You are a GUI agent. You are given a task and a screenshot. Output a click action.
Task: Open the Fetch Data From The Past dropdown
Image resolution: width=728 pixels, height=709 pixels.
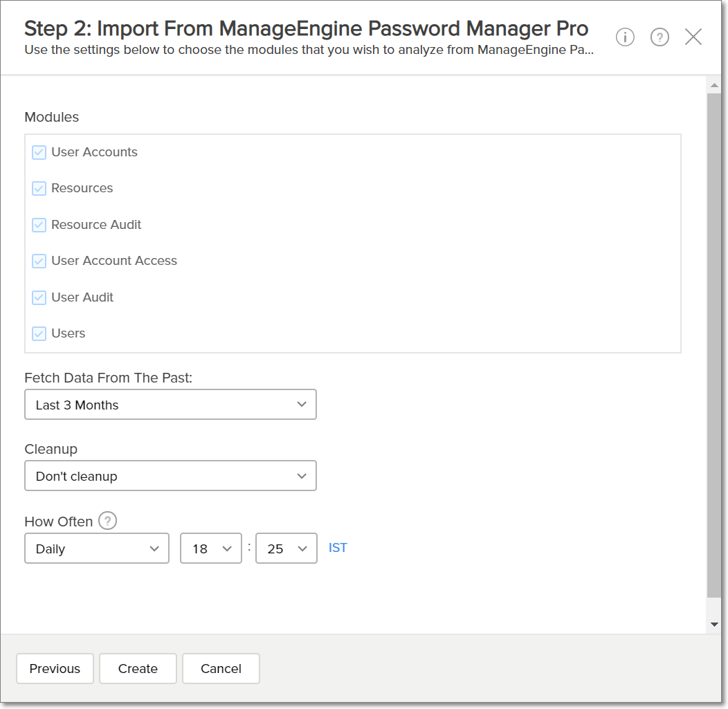[170, 405]
